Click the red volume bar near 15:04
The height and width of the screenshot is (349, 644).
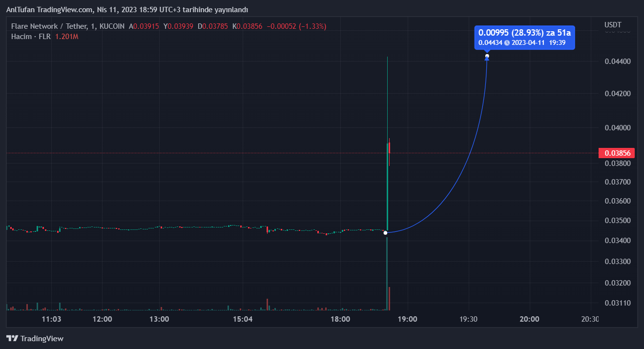click(x=268, y=304)
